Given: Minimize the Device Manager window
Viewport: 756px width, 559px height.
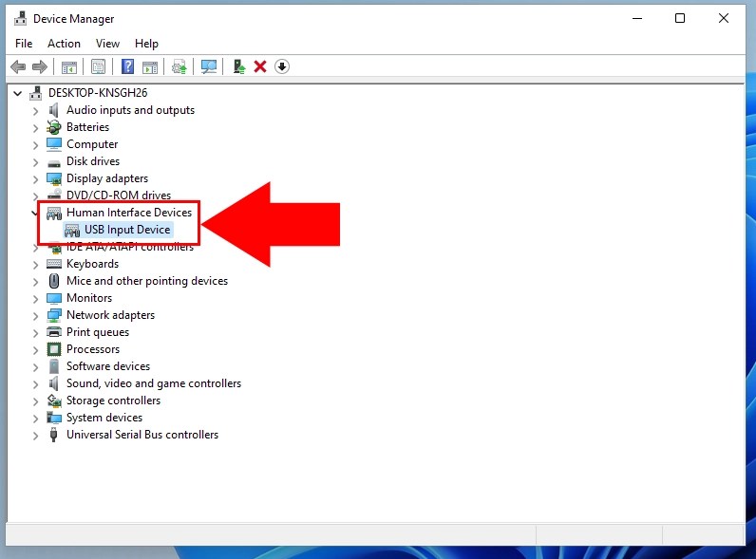Looking at the screenshot, I should click(x=637, y=18).
